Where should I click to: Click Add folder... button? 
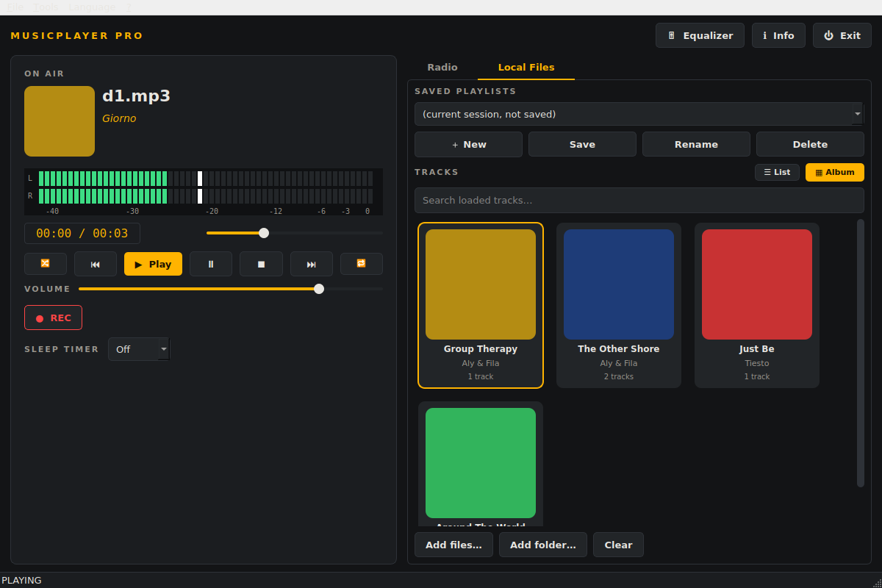[x=543, y=545]
